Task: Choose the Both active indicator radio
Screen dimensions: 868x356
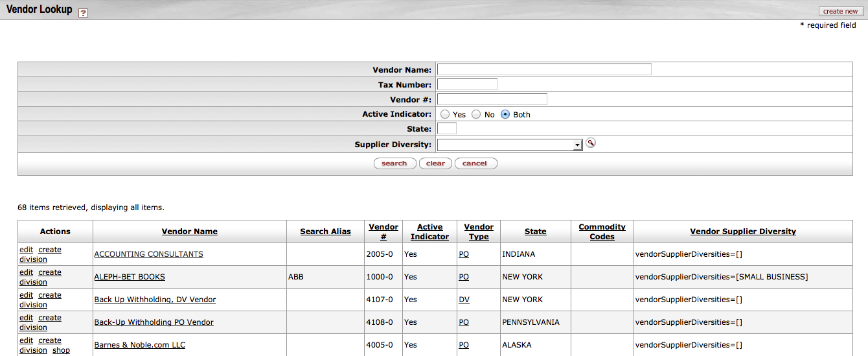Action: pyautogui.click(x=505, y=114)
